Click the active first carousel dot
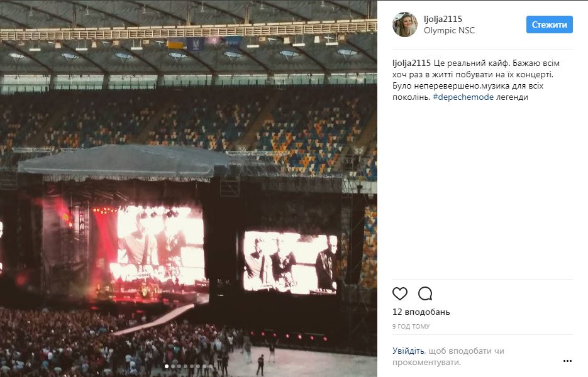The width and height of the screenshot is (588, 377). 167,366
